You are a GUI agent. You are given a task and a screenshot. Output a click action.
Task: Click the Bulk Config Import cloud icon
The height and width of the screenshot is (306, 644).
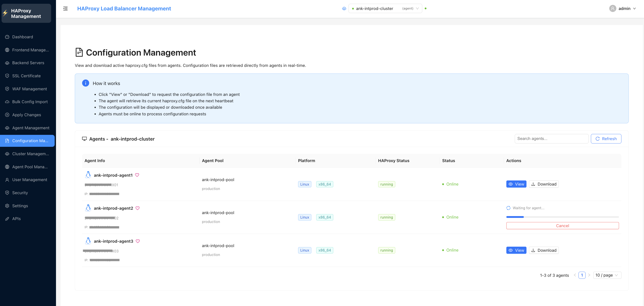pos(7,102)
